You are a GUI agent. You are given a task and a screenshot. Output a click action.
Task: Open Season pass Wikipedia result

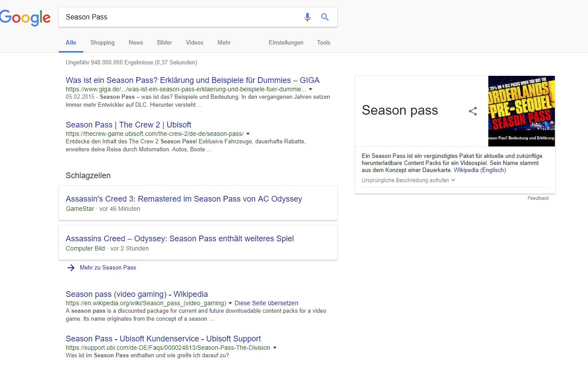[137, 294]
